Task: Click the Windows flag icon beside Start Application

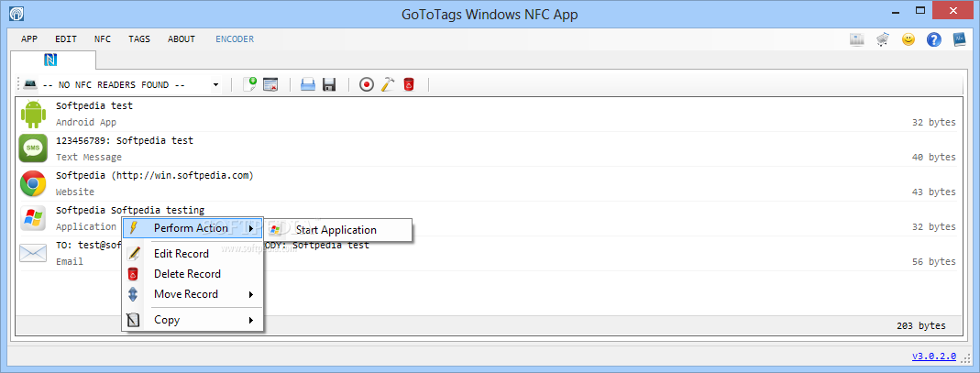Action: pos(275,230)
